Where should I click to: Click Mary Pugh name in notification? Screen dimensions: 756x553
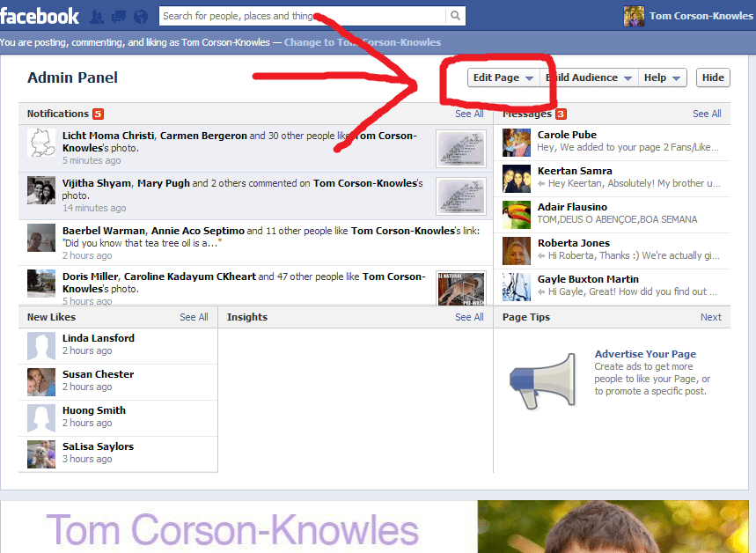164,183
